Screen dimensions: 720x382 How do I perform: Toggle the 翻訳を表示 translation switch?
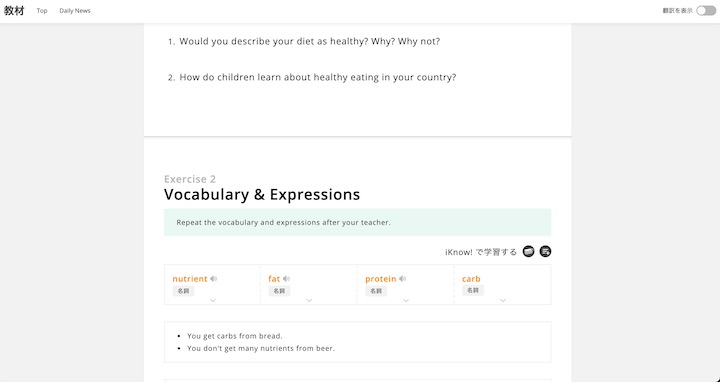pos(706,11)
